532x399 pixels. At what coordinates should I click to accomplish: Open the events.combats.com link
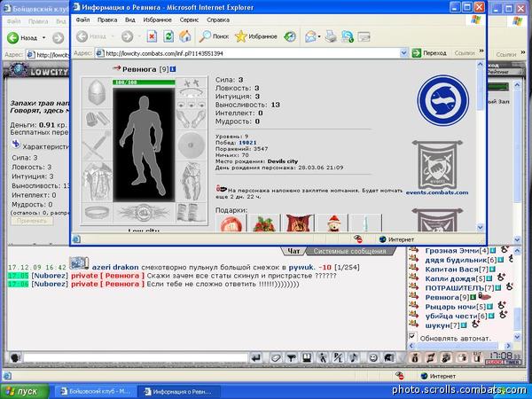click(x=437, y=192)
